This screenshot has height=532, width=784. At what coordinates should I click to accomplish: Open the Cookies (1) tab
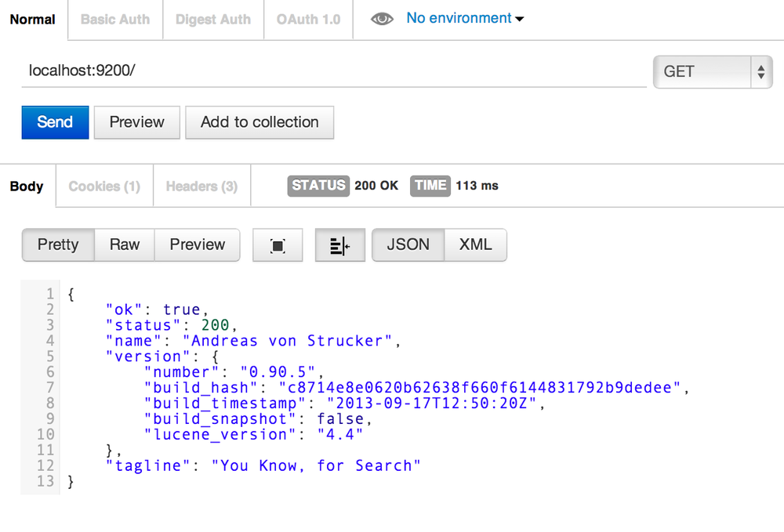pyautogui.click(x=103, y=186)
